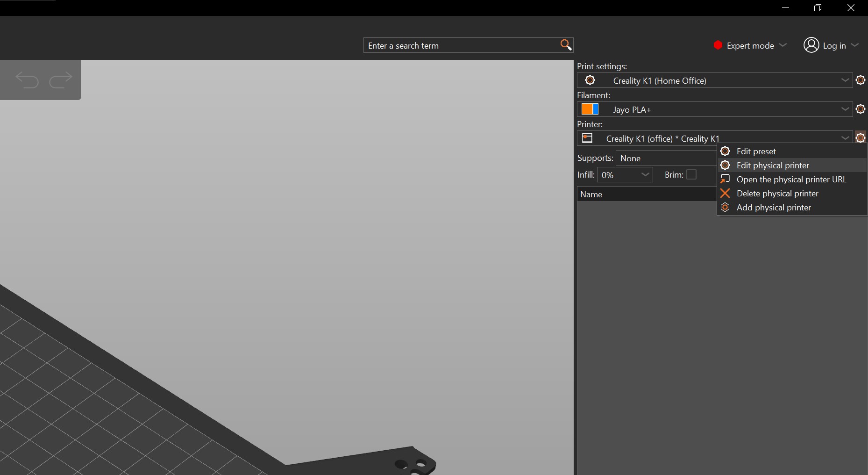Image resolution: width=868 pixels, height=475 pixels.
Task: Click the search magnifier icon
Action: [565, 45]
